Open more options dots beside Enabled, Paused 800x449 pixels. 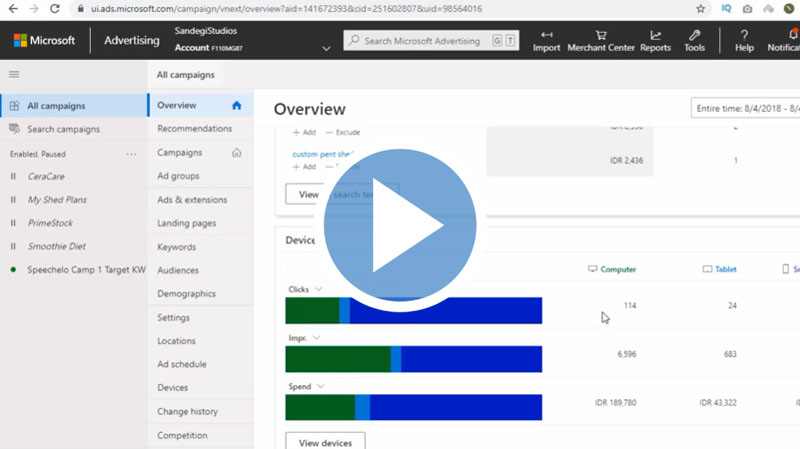[131, 154]
